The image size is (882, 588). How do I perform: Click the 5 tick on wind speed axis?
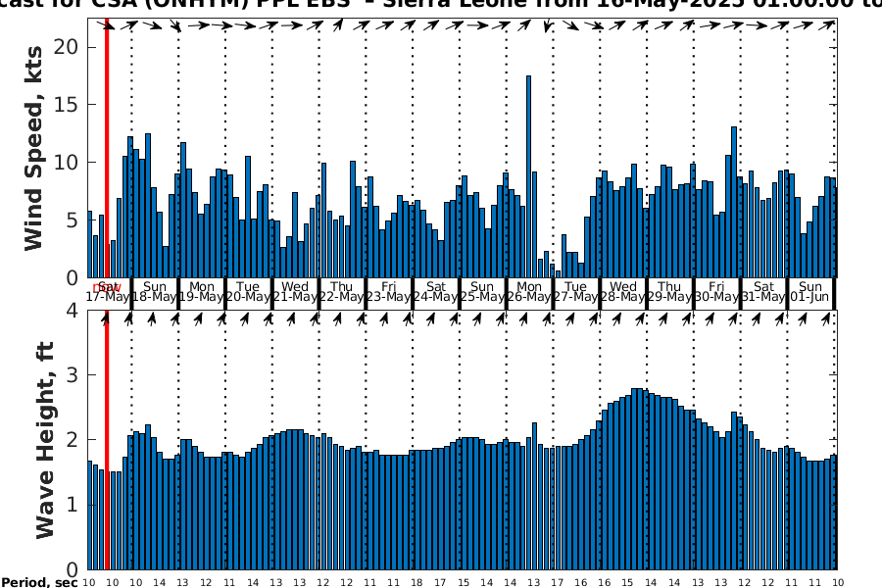(72, 220)
